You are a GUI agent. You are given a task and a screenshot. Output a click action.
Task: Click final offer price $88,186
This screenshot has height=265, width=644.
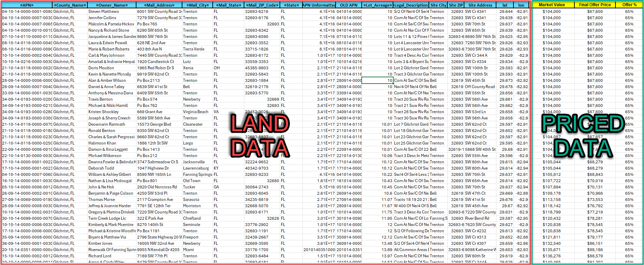point(595,250)
